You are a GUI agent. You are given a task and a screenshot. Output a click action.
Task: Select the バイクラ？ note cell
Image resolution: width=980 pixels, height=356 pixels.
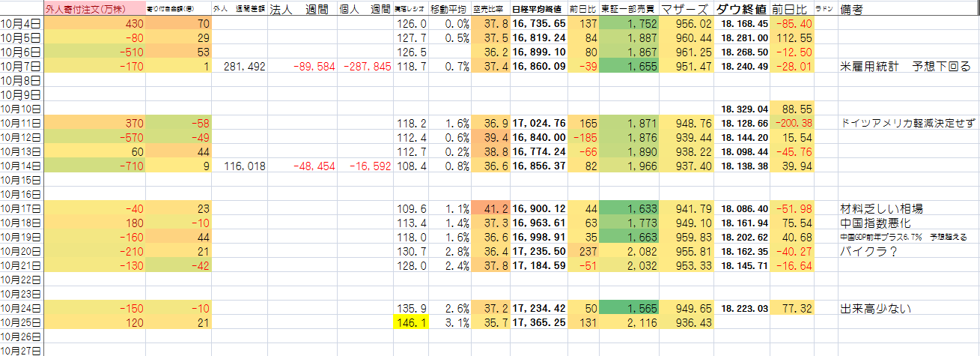pyautogui.click(x=867, y=252)
